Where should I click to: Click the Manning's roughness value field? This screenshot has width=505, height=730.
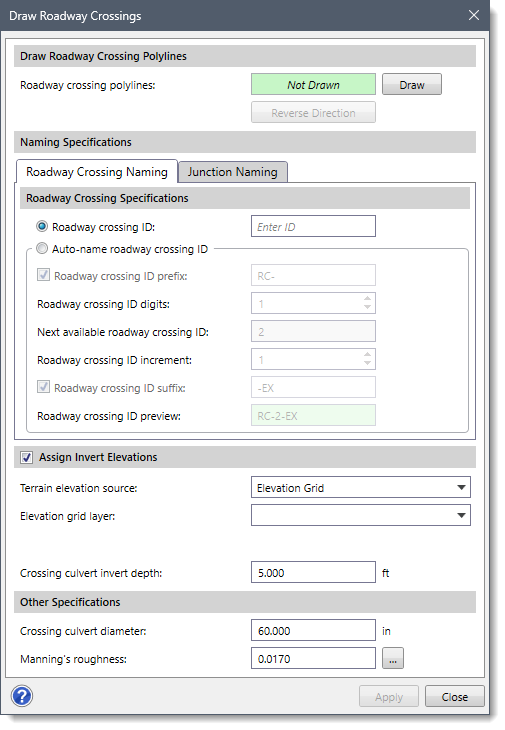tap(313, 658)
